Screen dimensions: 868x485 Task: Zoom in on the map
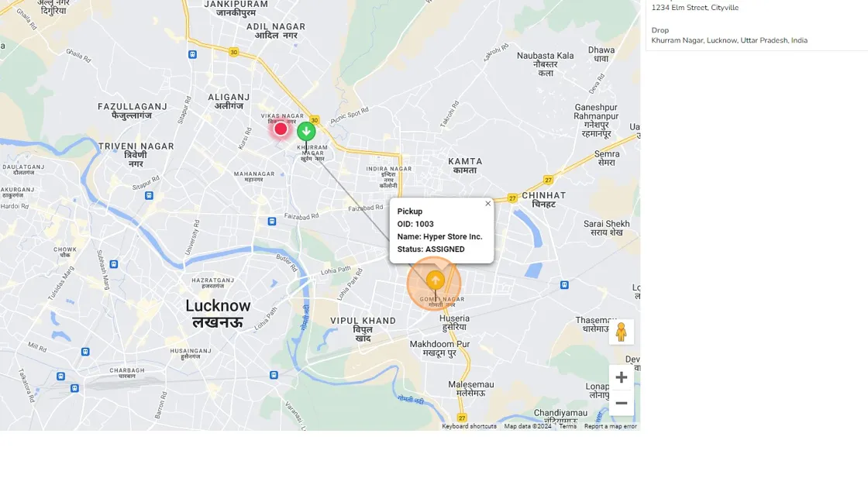(x=621, y=377)
